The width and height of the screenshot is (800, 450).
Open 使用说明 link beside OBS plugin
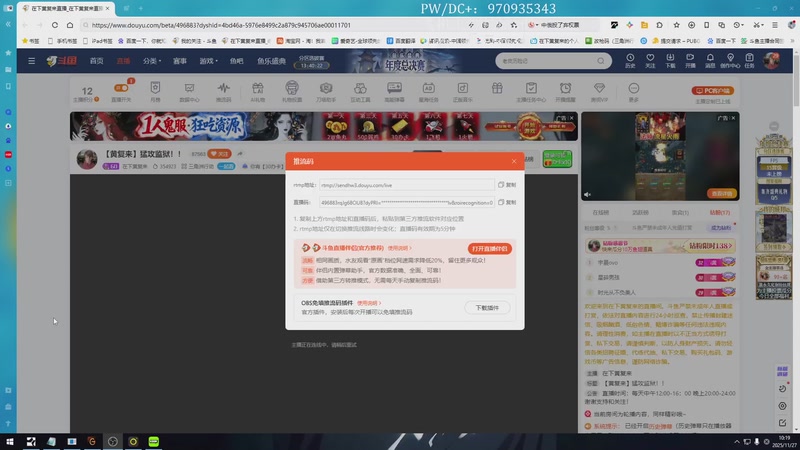click(368, 303)
